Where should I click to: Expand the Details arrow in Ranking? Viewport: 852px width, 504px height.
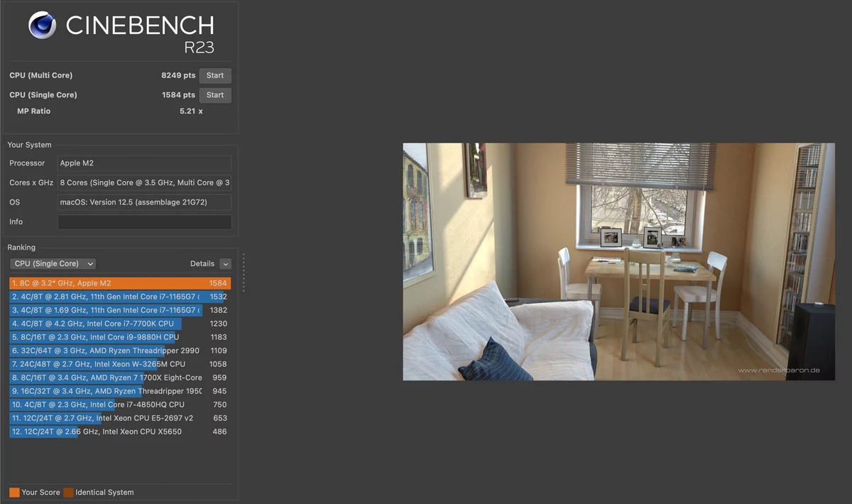[225, 264]
